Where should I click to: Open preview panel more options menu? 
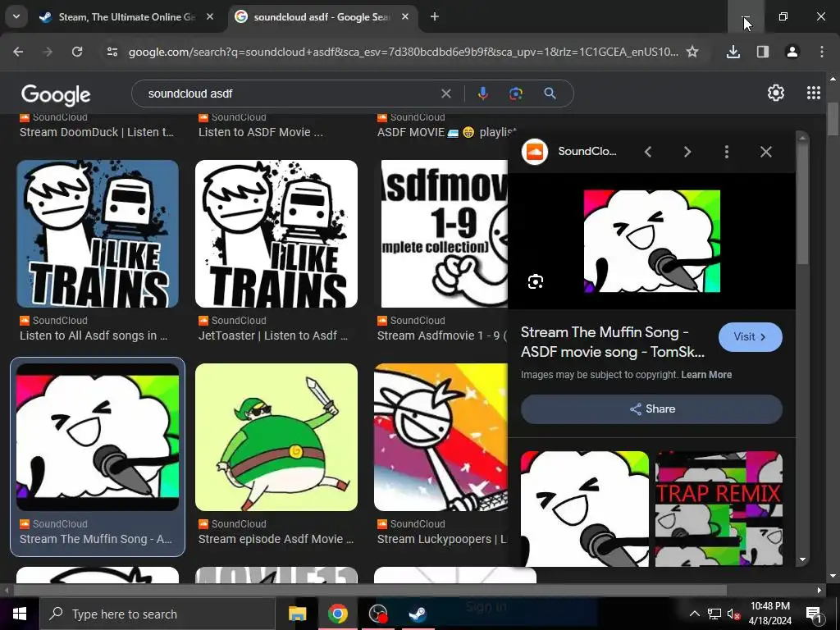727,152
